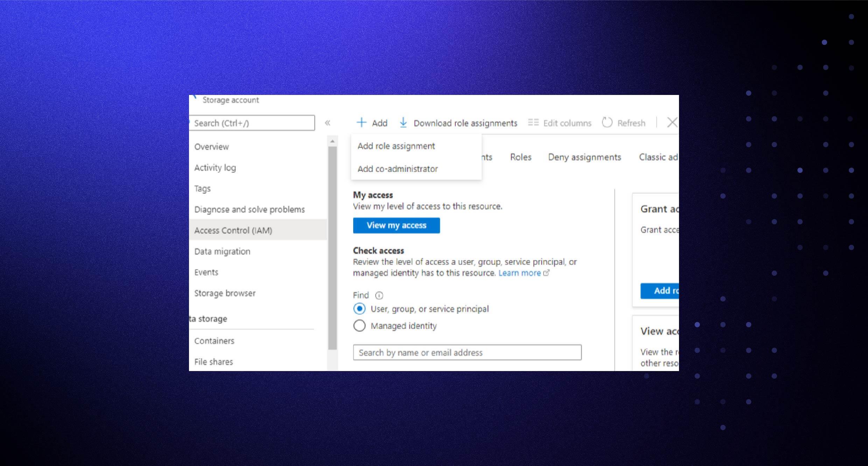Select the Managed identity radio button
The height and width of the screenshot is (466, 868).
(x=359, y=325)
